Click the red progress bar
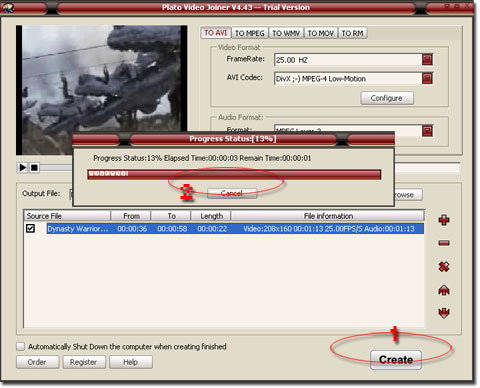480x388 pixels. point(234,174)
